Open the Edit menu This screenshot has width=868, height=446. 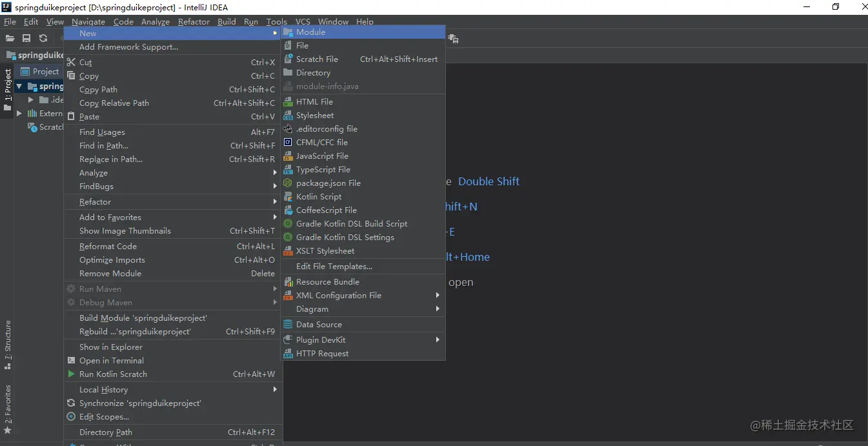coord(31,22)
